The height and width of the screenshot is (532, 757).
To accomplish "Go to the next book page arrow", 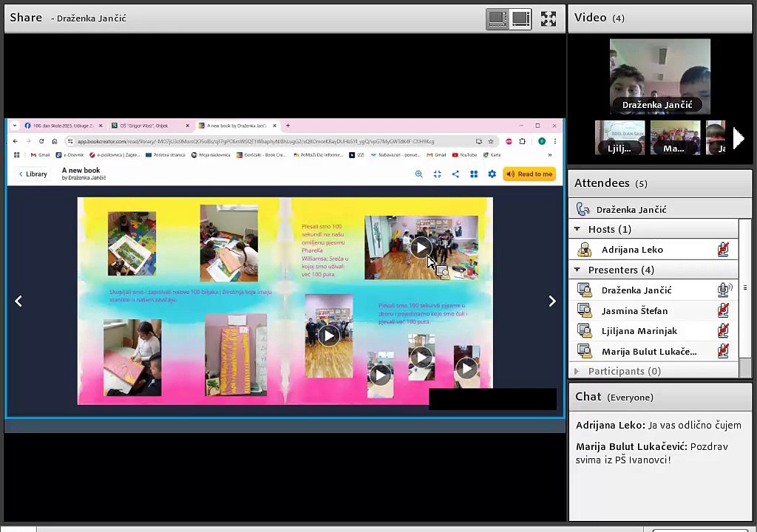I will click(x=552, y=301).
